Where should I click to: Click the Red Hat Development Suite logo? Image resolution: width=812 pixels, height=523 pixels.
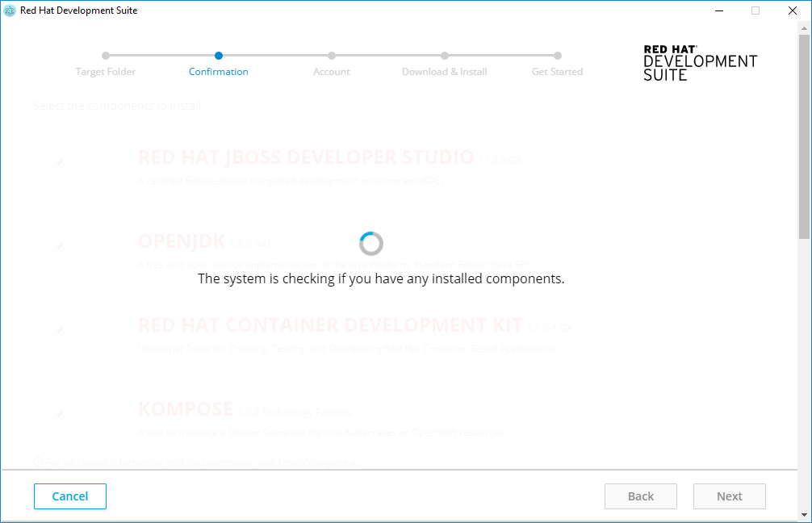700,63
